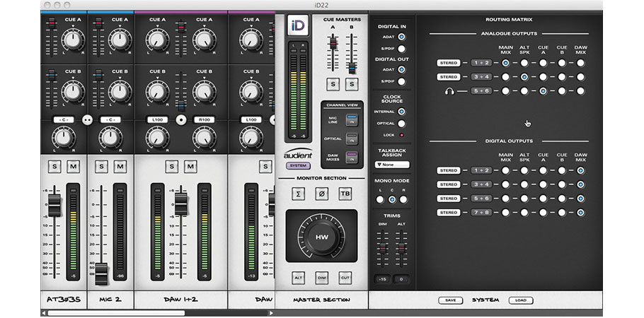The width and height of the screenshot is (644, 318).
Task: Toggle the CUT button
Action: click(345, 278)
